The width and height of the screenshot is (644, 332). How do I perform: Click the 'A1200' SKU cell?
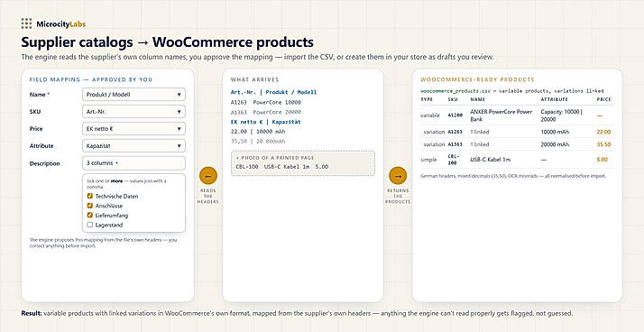click(455, 115)
